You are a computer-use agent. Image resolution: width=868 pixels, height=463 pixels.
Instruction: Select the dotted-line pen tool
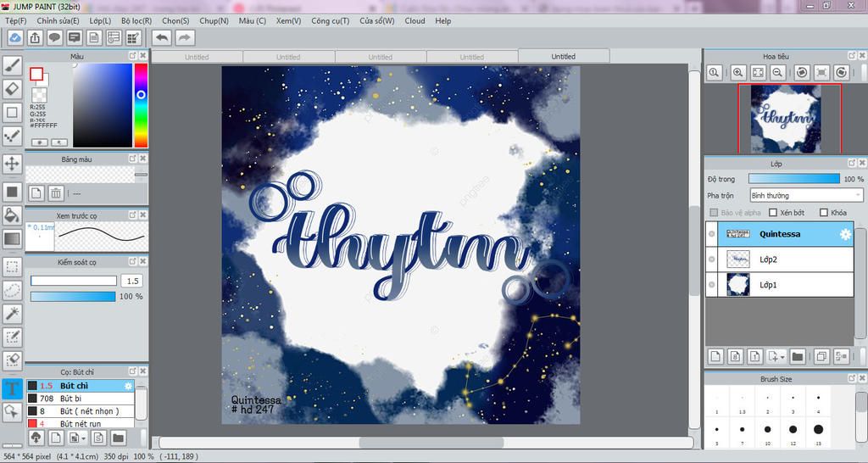[12, 136]
